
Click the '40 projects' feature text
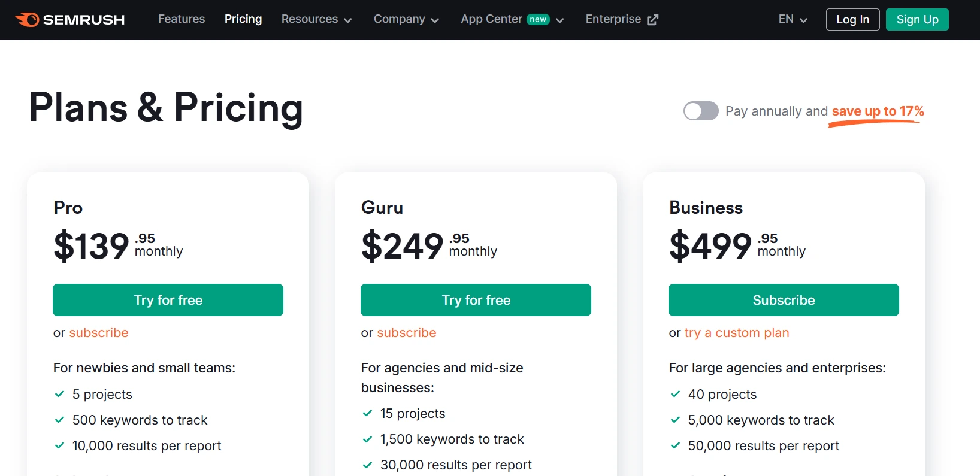[x=722, y=394]
